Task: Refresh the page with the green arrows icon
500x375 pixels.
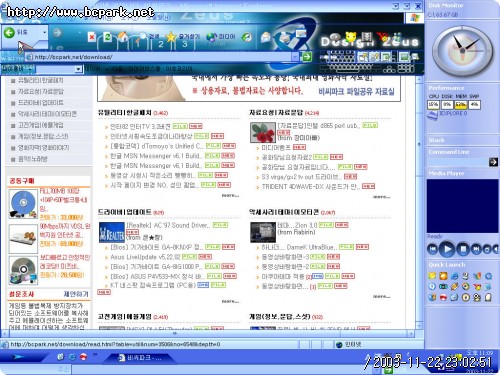Action: (x=107, y=37)
